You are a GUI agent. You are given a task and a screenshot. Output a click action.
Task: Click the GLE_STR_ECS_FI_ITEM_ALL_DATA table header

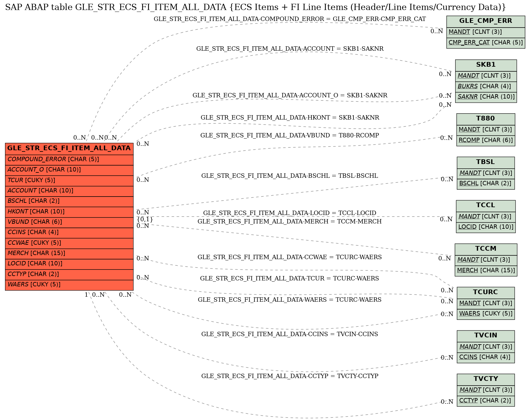(69, 148)
